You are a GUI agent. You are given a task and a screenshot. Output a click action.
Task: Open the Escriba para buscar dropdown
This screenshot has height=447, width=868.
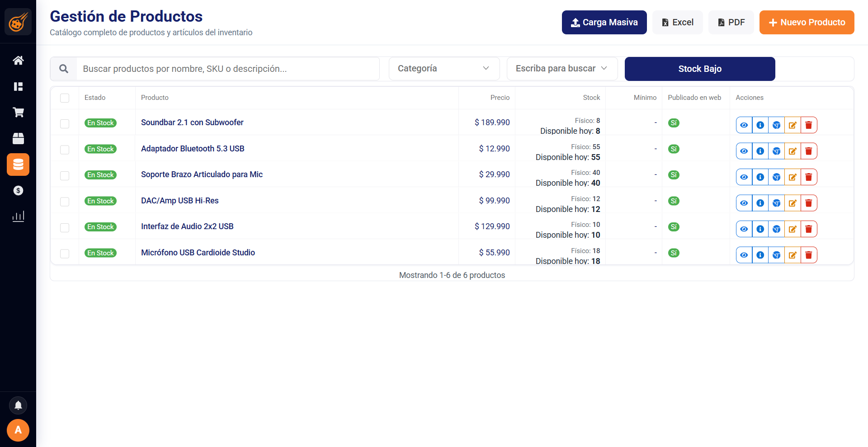tap(561, 69)
